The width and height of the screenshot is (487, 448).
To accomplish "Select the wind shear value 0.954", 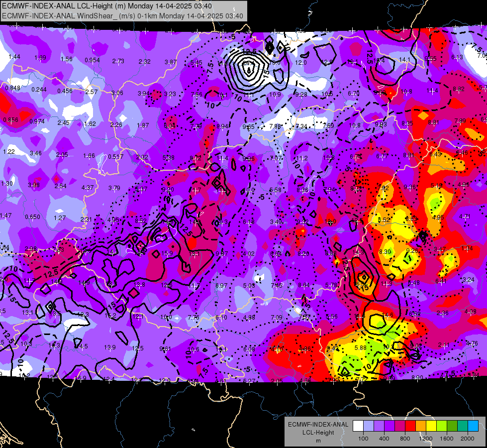I will pyautogui.click(x=92, y=60).
